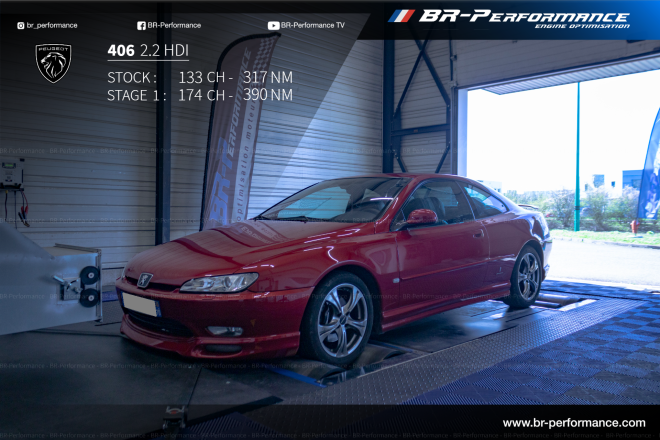Click the Instagram icon in top bar

coord(21,25)
